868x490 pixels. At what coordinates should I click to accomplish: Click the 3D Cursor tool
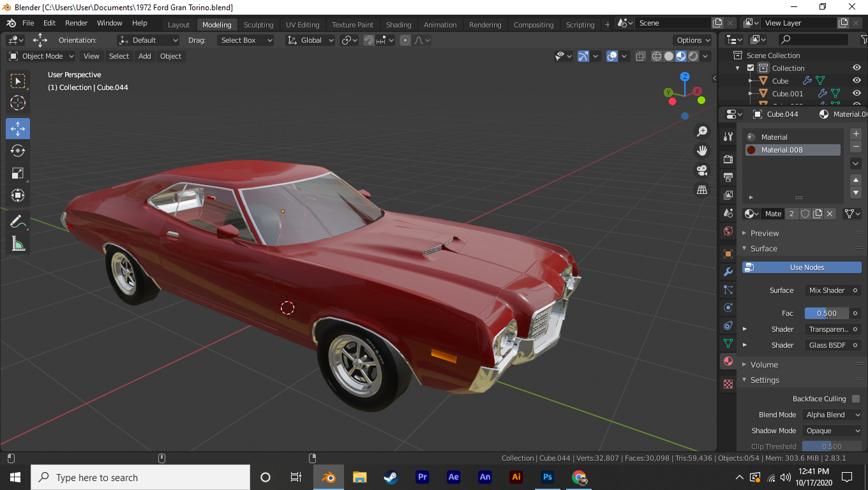pos(18,103)
